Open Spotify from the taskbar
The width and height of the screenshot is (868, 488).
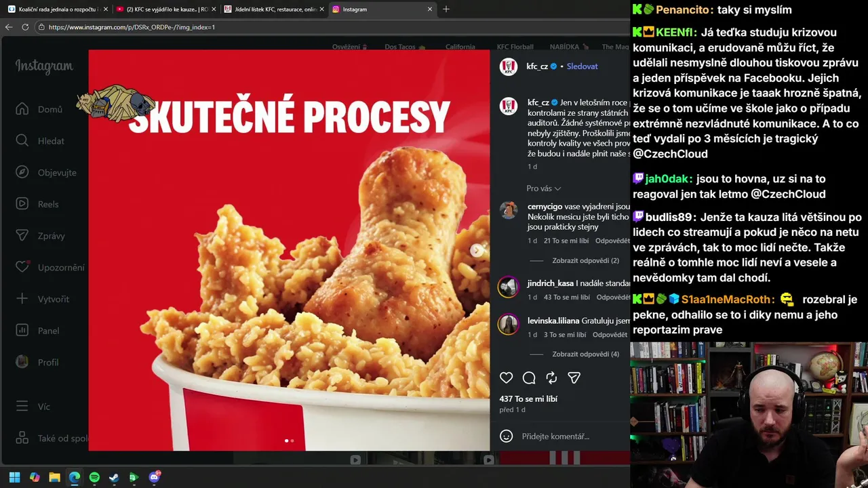pos(94,477)
